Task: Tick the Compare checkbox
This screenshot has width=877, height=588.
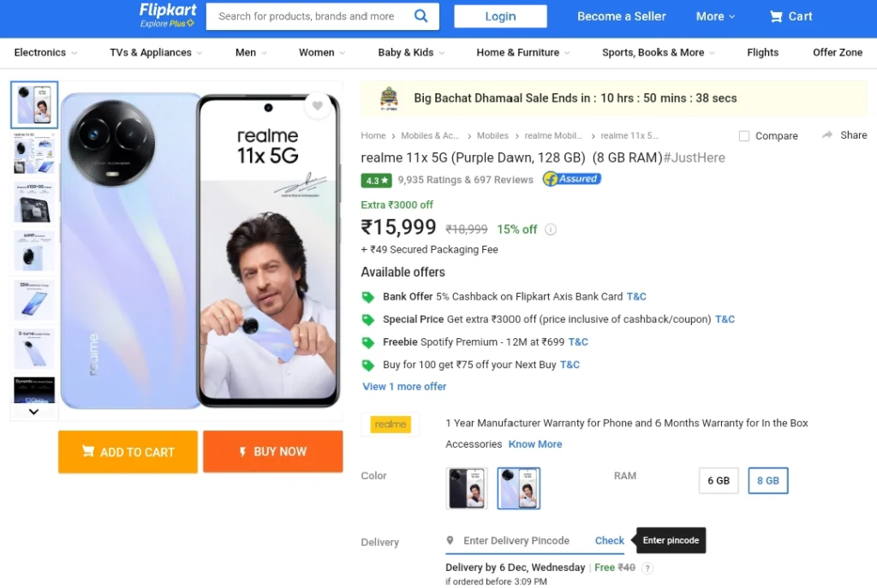Action: point(744,136)
